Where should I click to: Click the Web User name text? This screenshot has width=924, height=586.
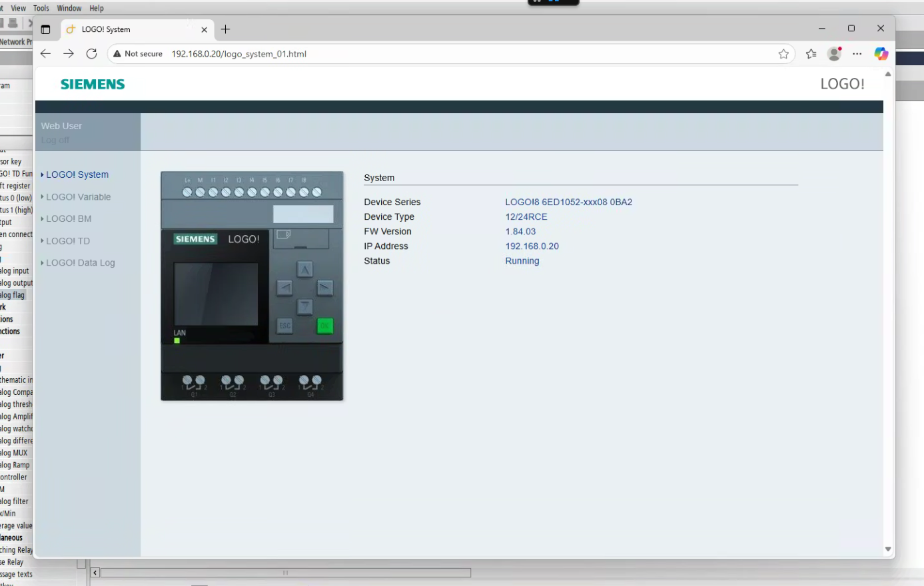[x=61, y=126]
